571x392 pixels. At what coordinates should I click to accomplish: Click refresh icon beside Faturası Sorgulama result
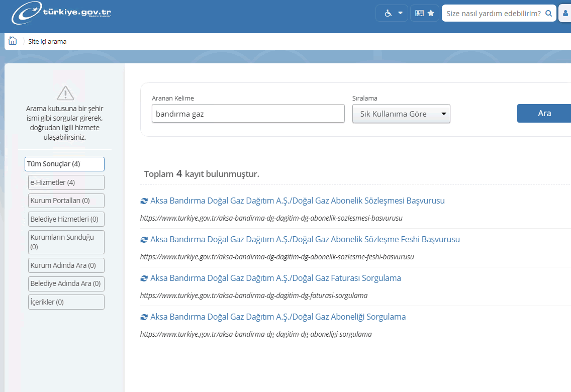(x=144, y=278)
